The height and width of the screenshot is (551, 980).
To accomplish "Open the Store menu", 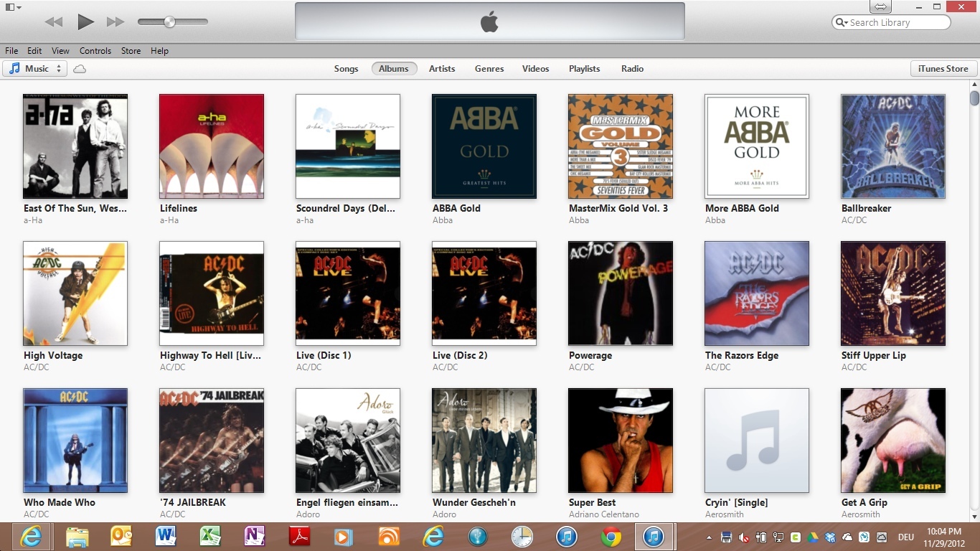I will [x=131, y=51].
